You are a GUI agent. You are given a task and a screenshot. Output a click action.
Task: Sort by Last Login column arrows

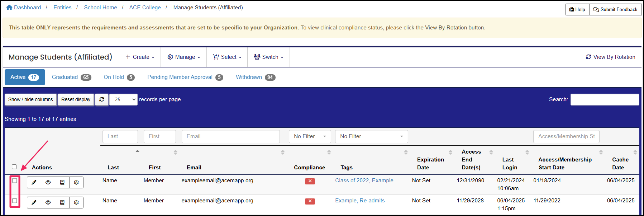[527, 152]
